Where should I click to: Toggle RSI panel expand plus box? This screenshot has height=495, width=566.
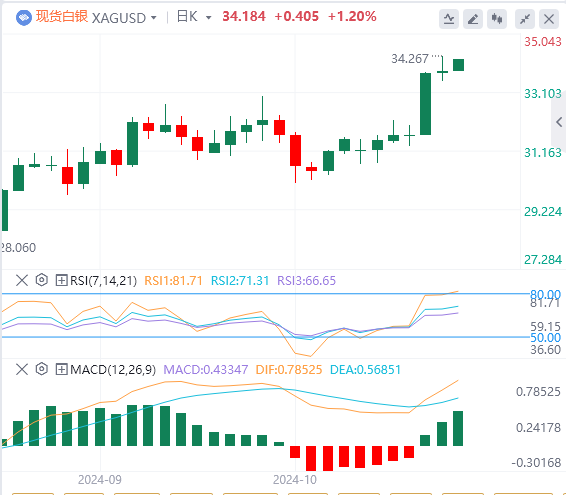coord(61,280)
